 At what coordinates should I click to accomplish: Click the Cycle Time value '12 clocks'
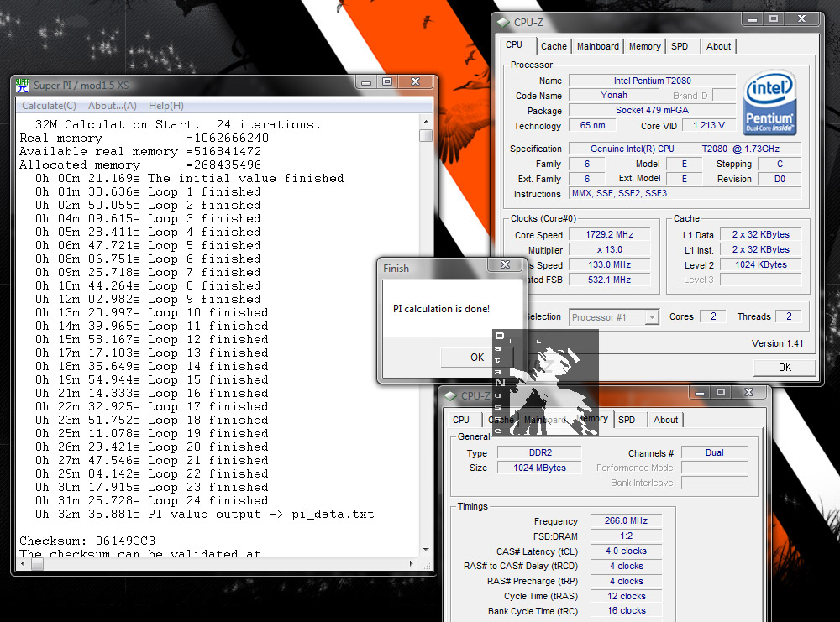[626, 596]
